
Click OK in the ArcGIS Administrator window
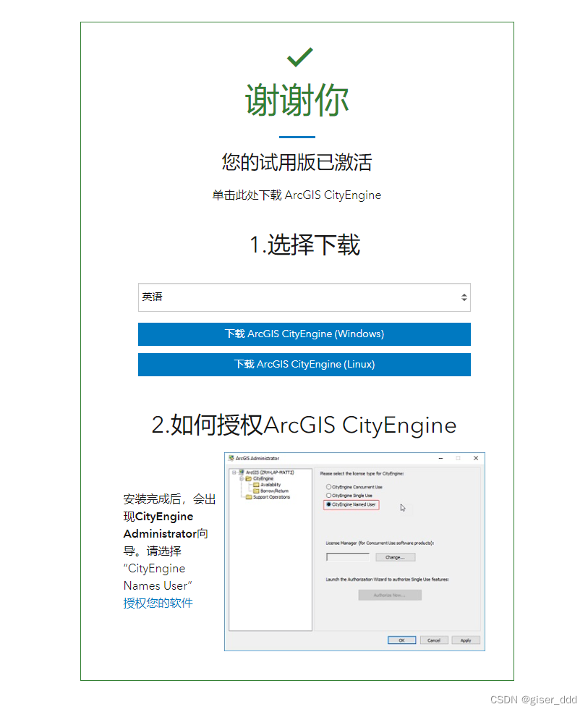tap(401, 640)
